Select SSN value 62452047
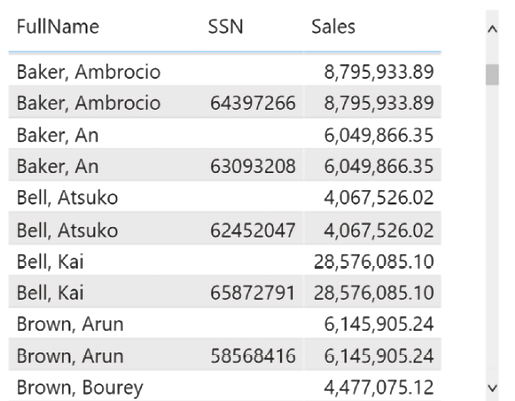The image size is (515, 401). click(x=253, y=230)
